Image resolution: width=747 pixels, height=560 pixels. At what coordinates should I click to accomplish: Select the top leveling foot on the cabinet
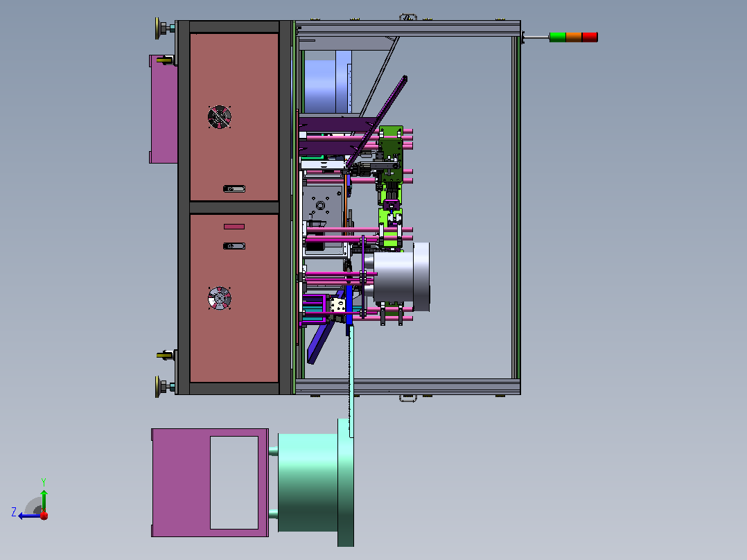click(x=165, y=28)
